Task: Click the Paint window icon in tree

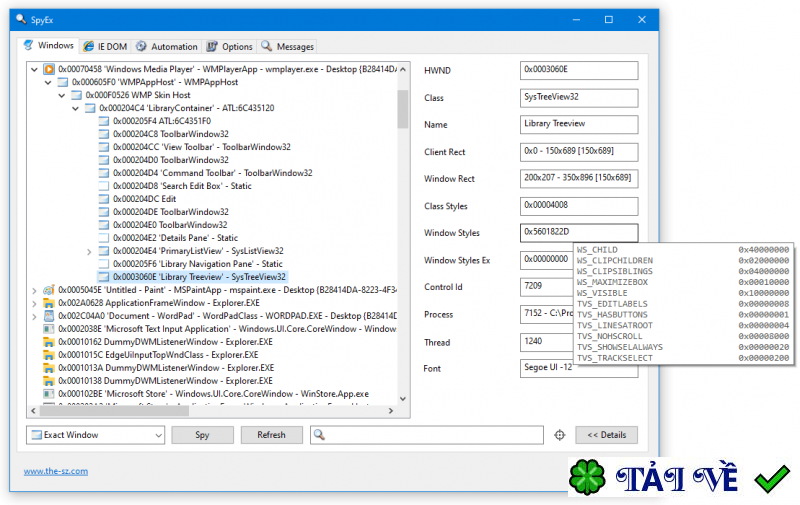Action: coord(49,290)
